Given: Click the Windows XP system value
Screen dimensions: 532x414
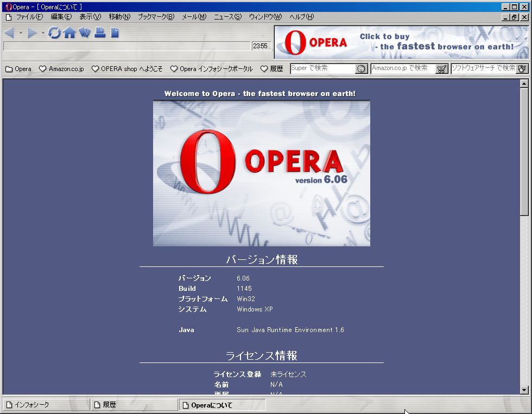Looking at the screenshot, I should coord(255,309).
